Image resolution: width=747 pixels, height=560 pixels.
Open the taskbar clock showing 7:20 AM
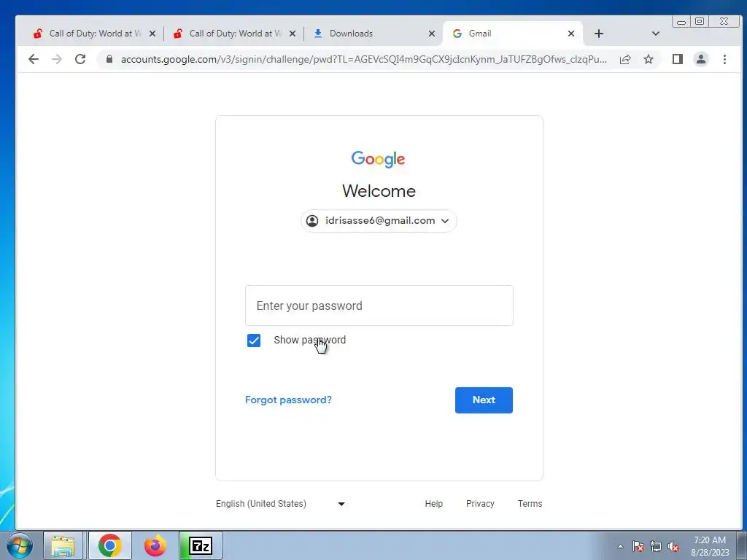709,546
